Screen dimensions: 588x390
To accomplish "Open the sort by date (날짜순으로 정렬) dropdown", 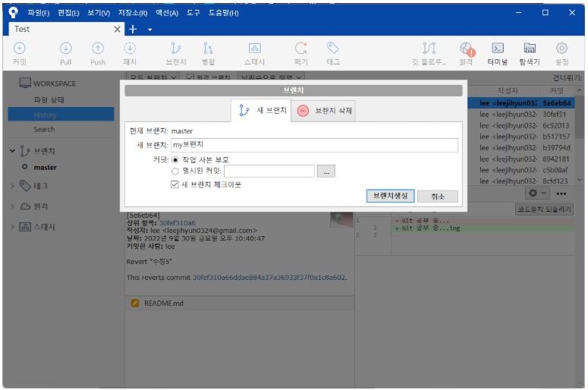I will (271, 77).
